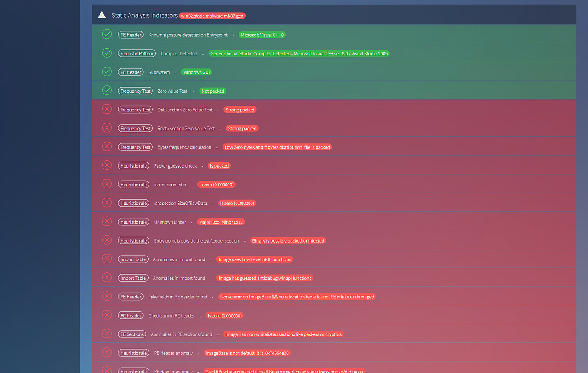The width and height of the screenshot is (588, 373).
Task: Click the warning triangle in the header
Action: (102, 14)
